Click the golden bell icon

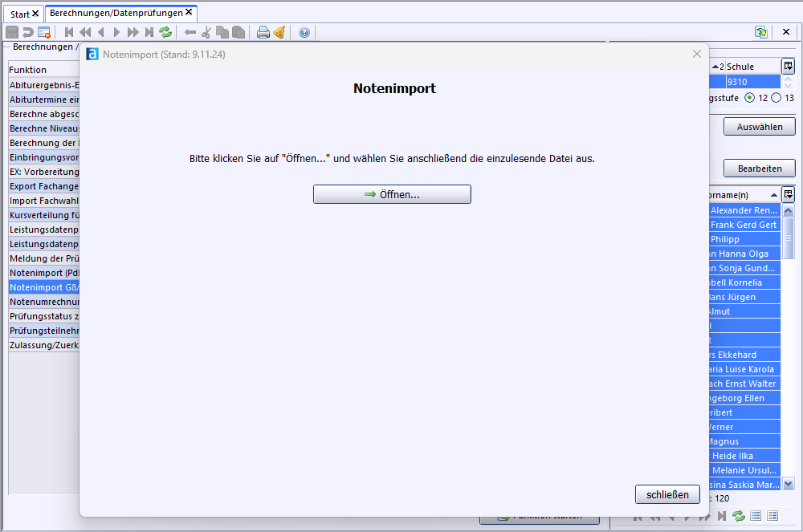[x=279, y=32]
